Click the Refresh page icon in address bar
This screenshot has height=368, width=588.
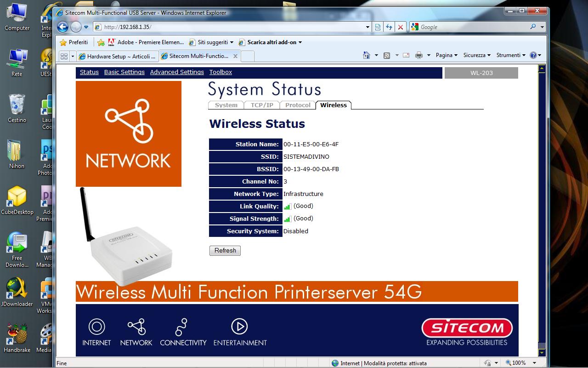click(389, 27)
